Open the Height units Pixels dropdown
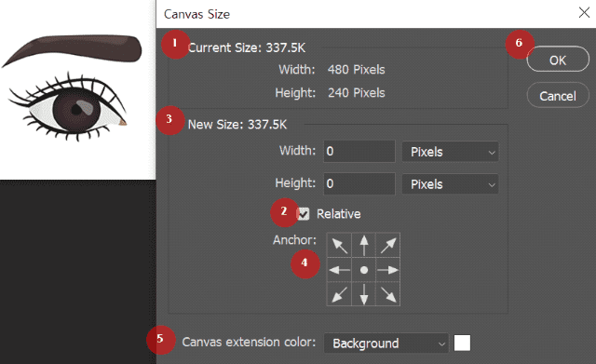 (x=450, y=184)
